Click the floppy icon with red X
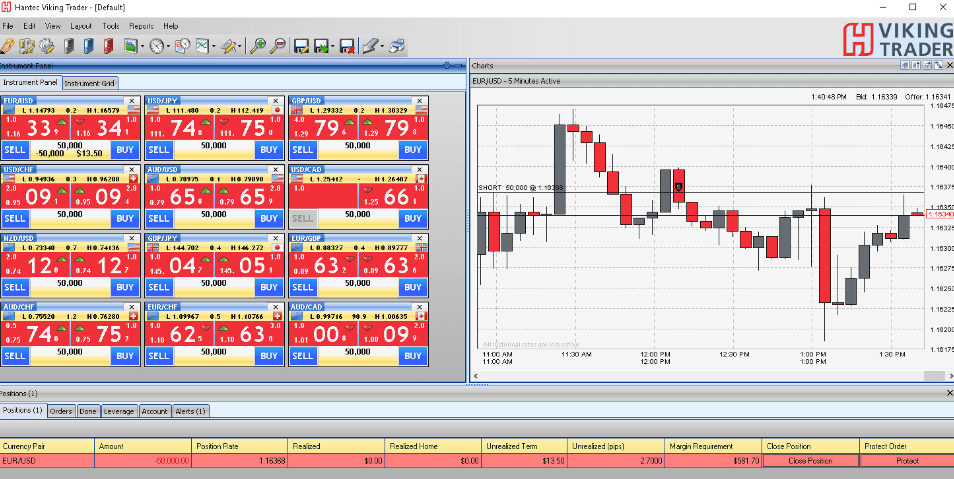 pyautogui.click(x=347, y=46)
